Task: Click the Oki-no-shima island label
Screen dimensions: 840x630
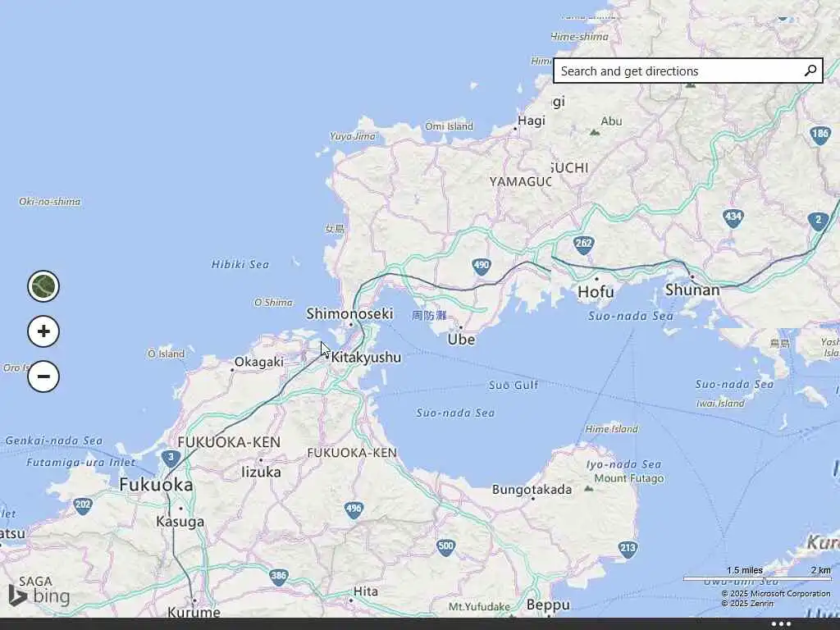Action: pos(49,202)
